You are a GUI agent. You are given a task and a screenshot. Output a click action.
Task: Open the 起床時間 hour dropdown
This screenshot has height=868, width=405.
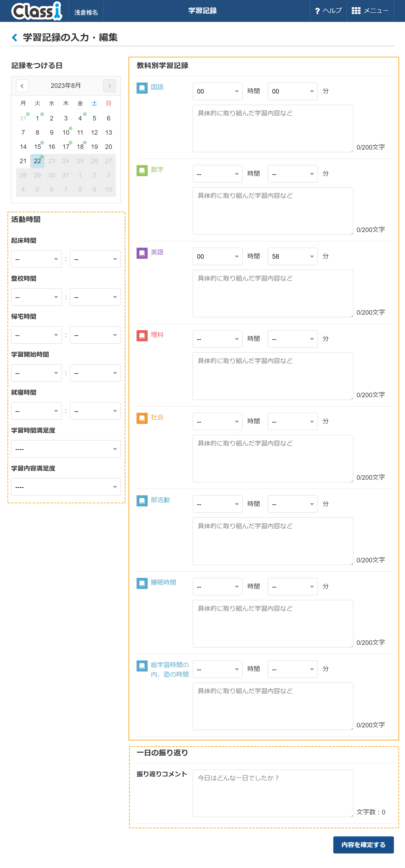coord(36,259)
